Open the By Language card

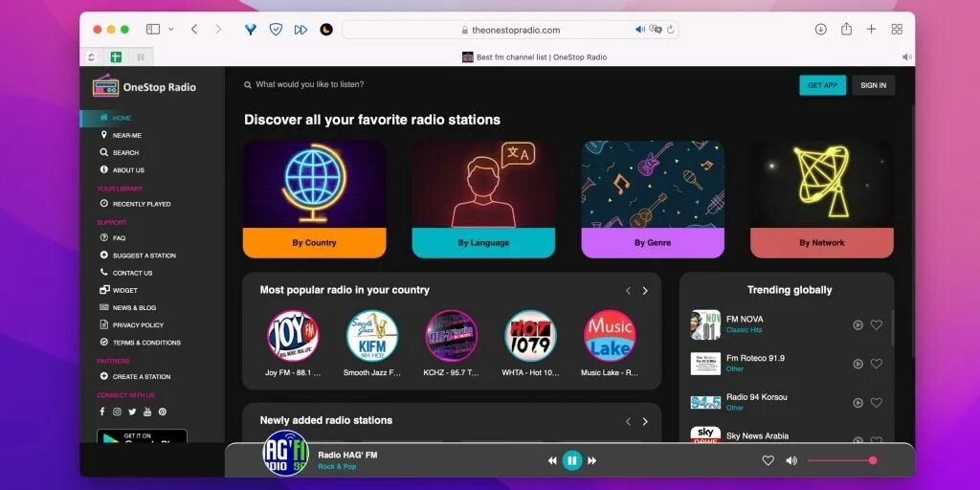coord(483,199)
